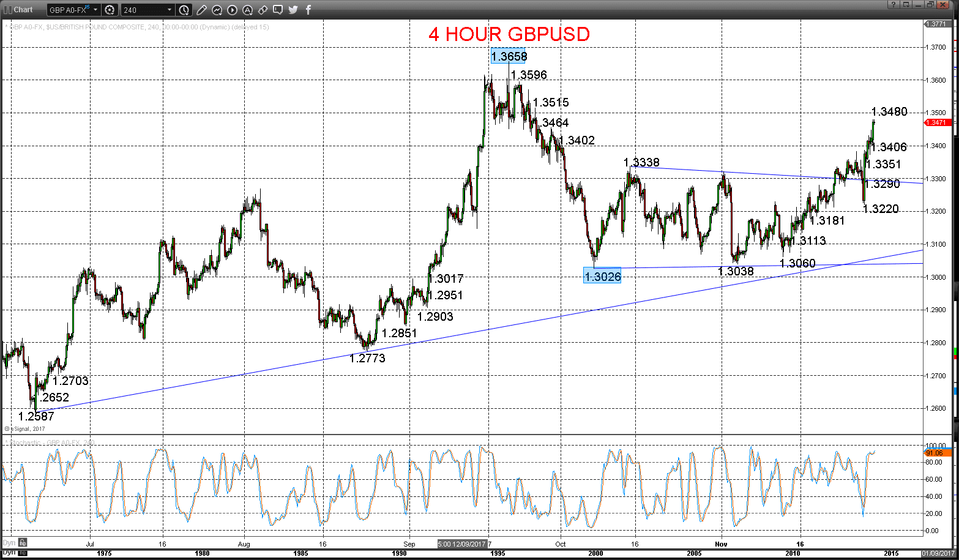Open the symbol settings gear menu
959x560 pixels.
[x=110, y=10]
